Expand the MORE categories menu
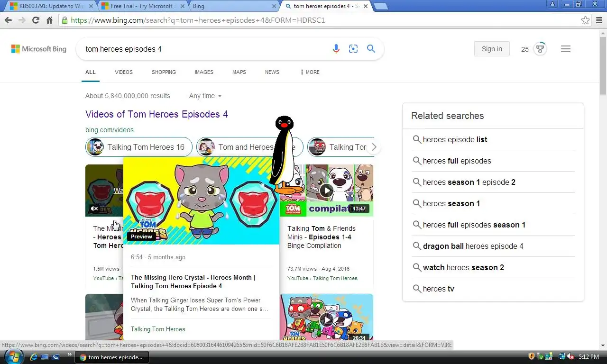This screenshot has width=607, height=364. [x=310, y=72]
